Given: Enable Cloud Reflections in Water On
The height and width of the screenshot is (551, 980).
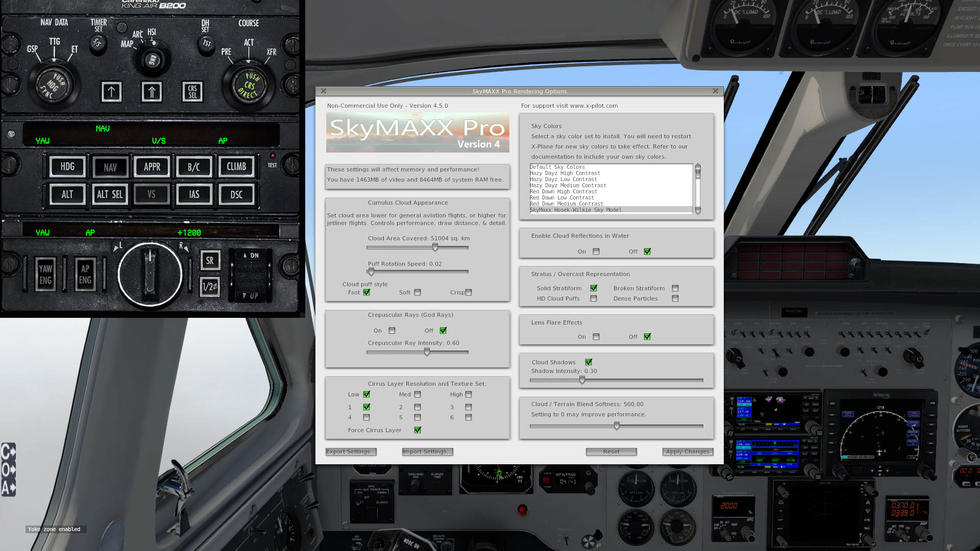Looking at the screenshot, I should 596,251.
